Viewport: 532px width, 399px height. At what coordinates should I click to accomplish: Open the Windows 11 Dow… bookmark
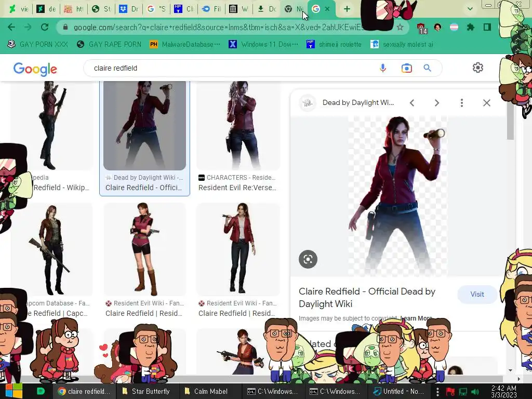(263, 45)
